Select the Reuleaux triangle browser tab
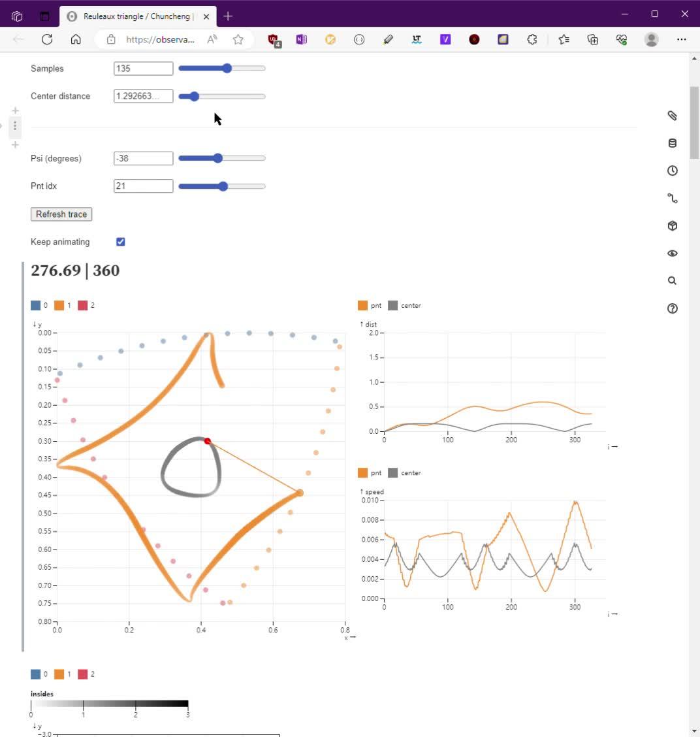Screen dimensions: 700x737 [x=137, y=16]
